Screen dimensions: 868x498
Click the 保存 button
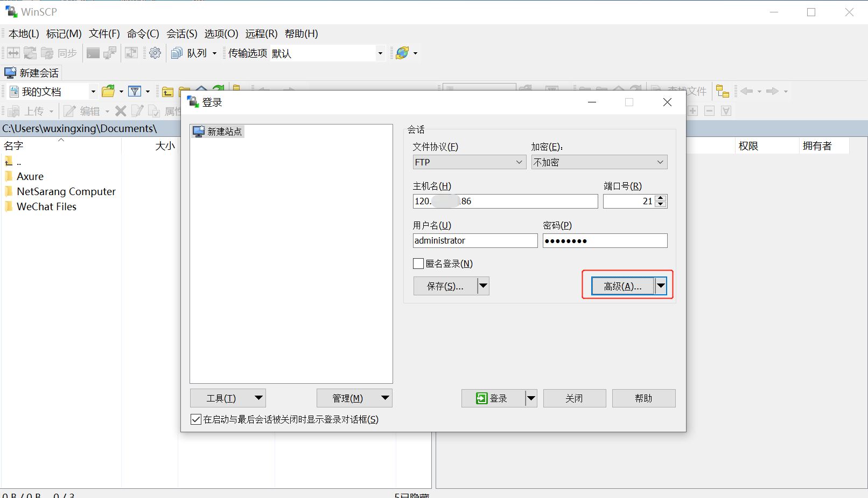tap(445, 286)
